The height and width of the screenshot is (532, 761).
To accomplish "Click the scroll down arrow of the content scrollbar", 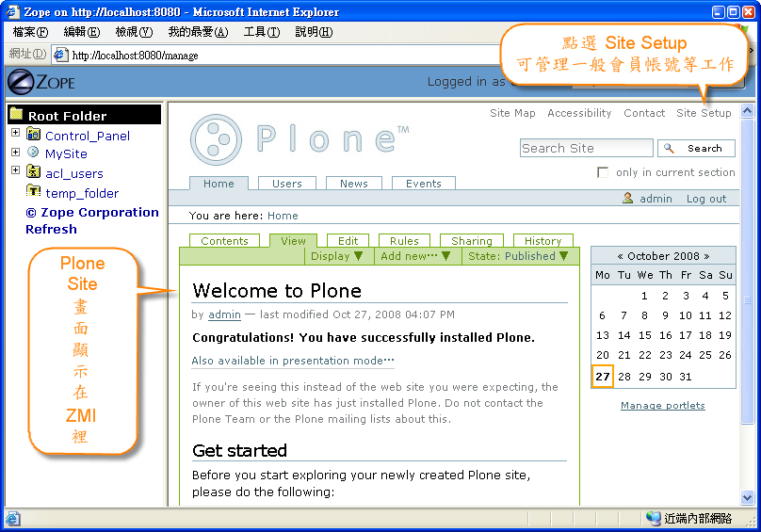I will 748,497.
